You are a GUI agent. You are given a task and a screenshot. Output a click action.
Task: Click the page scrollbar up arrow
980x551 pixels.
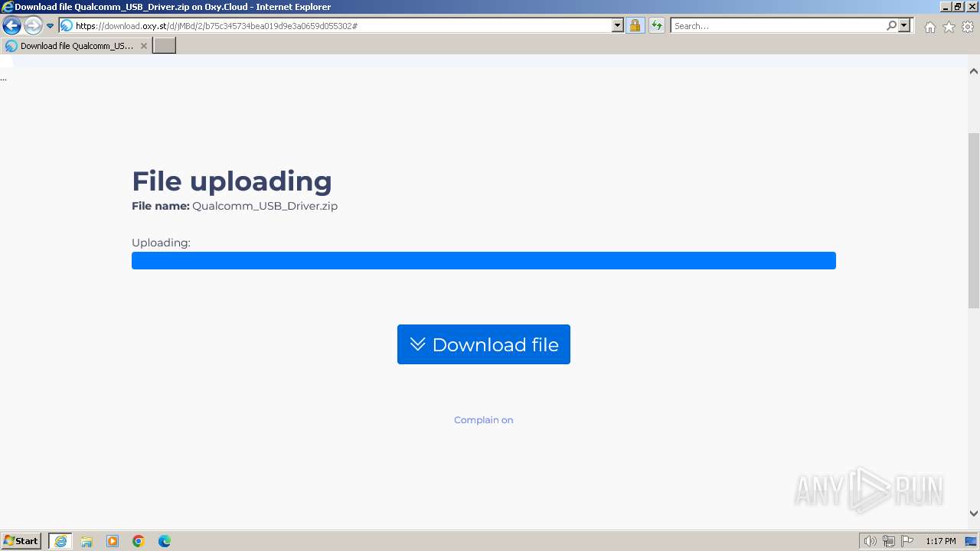(974, 71)
